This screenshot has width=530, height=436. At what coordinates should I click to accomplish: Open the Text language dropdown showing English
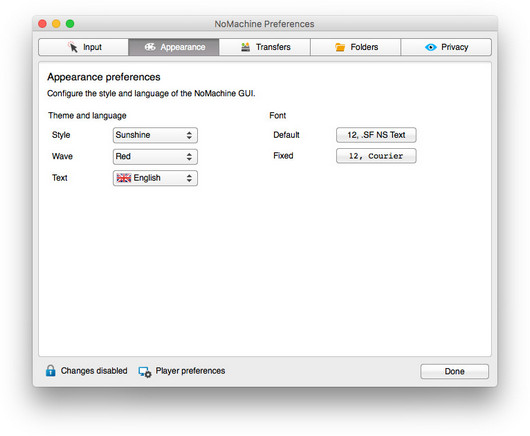155,178
